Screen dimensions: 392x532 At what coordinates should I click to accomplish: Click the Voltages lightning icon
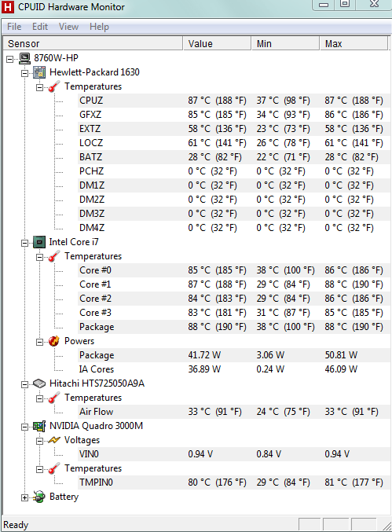coord(54,440)
